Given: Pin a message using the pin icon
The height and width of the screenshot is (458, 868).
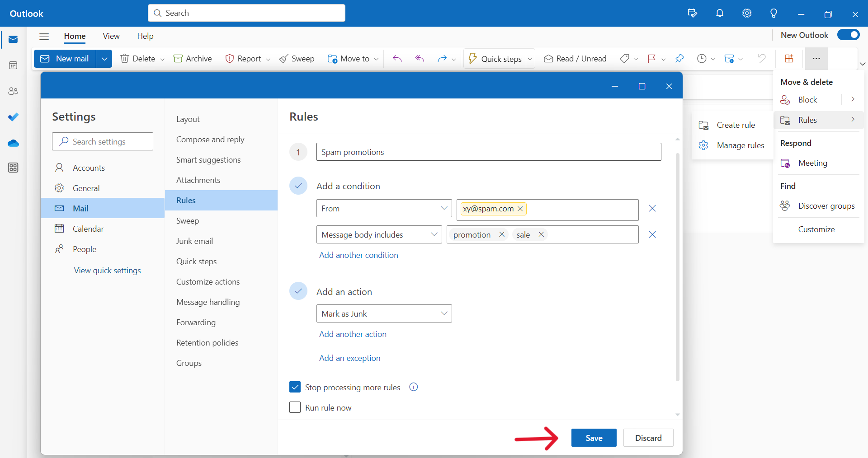Looking at the screenshot, I should click(x=679, y=59).
